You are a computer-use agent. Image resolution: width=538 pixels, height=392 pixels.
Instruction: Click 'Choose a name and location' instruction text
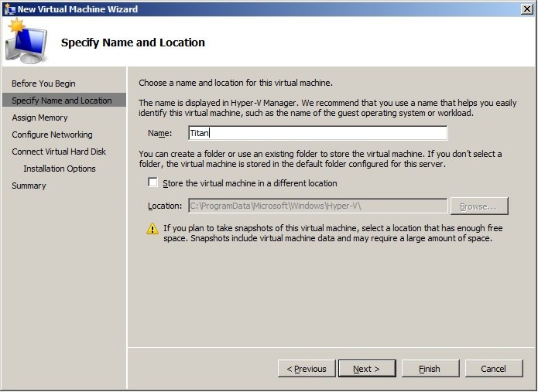pyautogui.click(x=236, y=83)
